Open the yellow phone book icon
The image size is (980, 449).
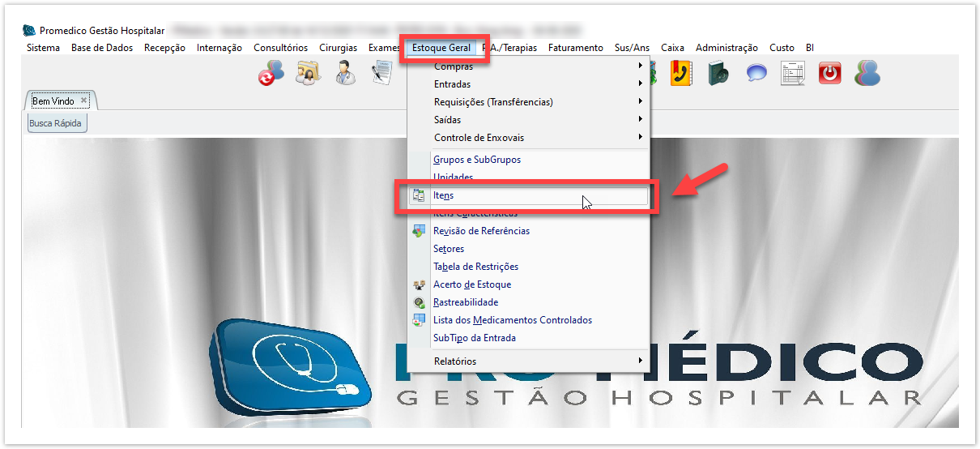(680, 74)
